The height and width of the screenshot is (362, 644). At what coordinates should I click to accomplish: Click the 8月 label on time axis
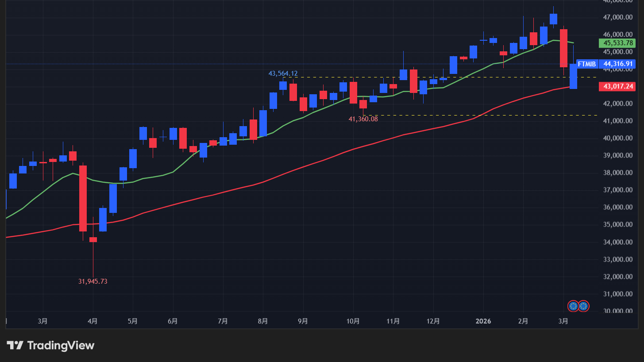[x=262, y=321]
